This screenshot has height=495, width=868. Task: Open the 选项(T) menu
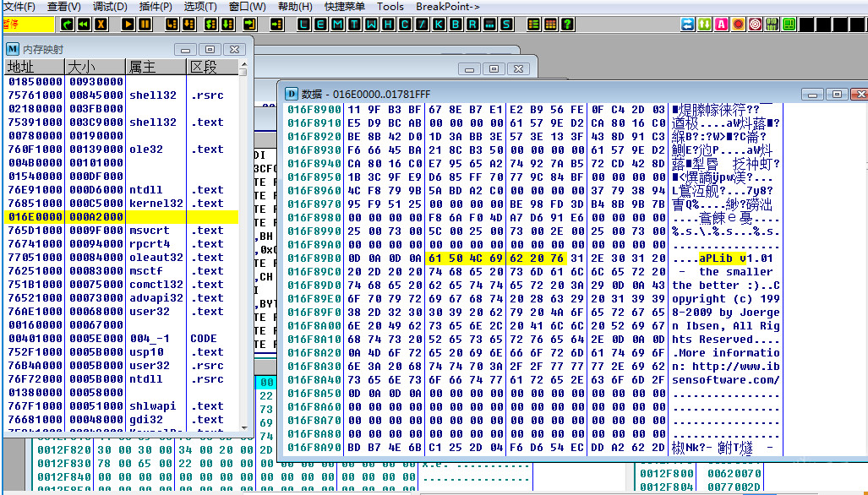[x=200, y=7]
